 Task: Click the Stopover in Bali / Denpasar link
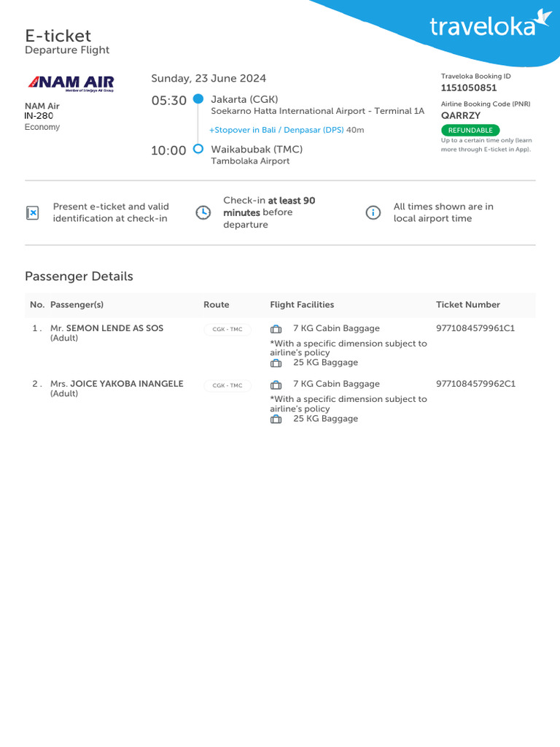pyautogui.click(x=277, y=130)
